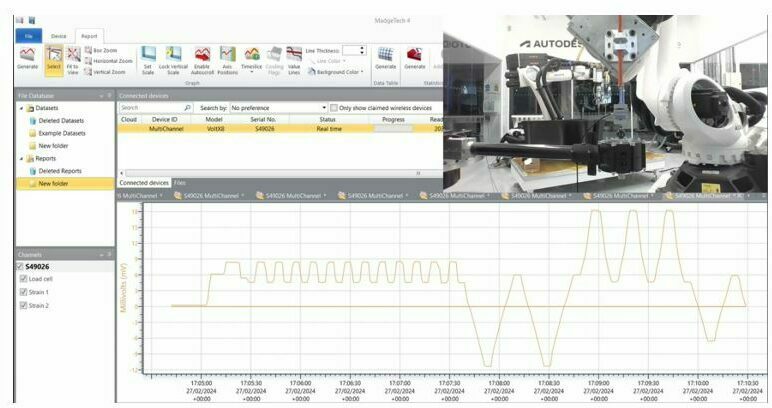772x408 pixels.
Task: Toggle Lock Vertical Scale
Action: (x=175, y=58)
